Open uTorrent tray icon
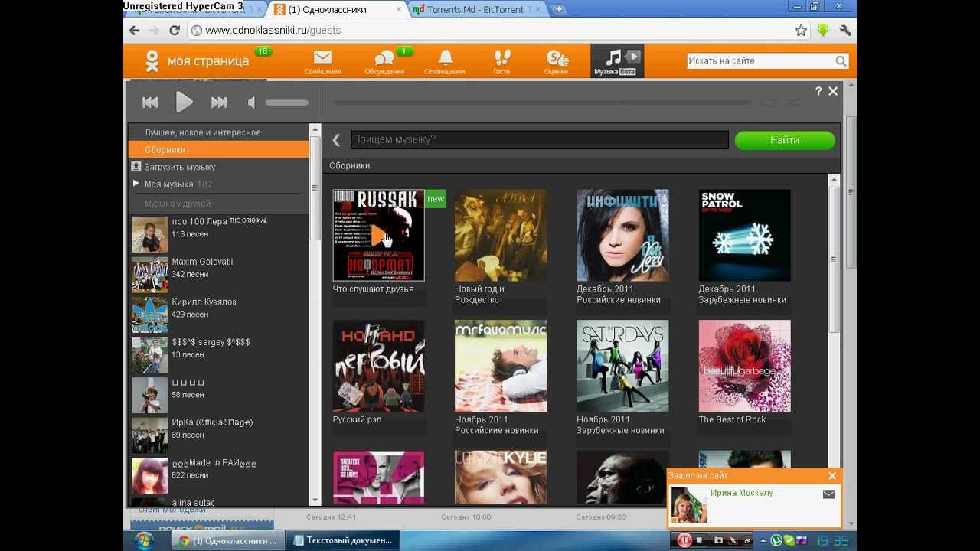The width and height of the screenshot is (980, 551). 776,540
